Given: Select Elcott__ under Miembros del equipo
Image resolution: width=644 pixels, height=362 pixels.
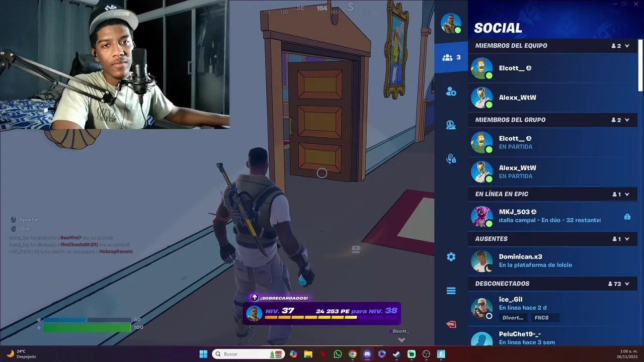Looking at the screenshot, I should 553,68.
